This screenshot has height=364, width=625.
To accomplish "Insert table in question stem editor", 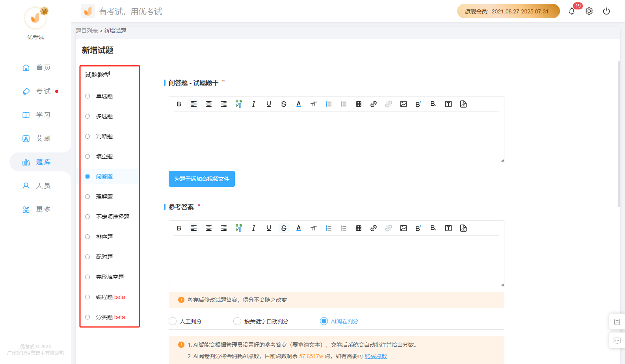I will [359, 104].
